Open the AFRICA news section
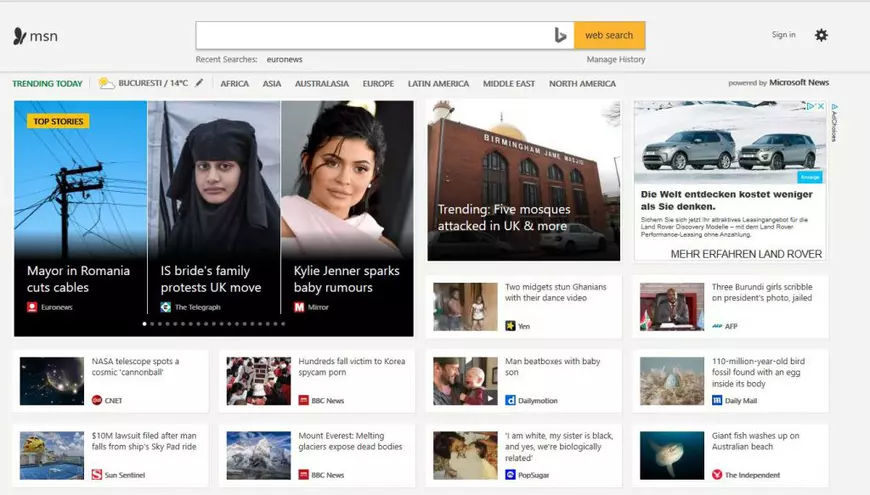The image size is (870, 495). tap(234, 83)
